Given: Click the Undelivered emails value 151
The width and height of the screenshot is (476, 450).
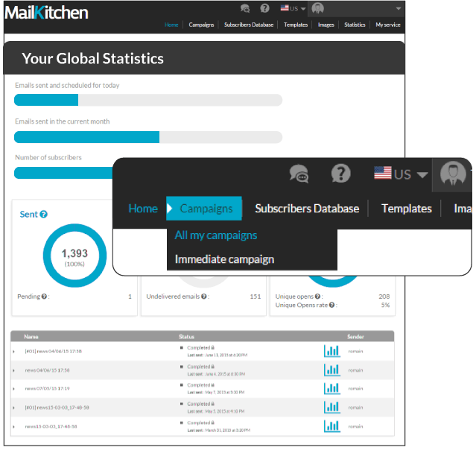Looking at the screenshot, I should pyautogui.click(x=256, y=297).
